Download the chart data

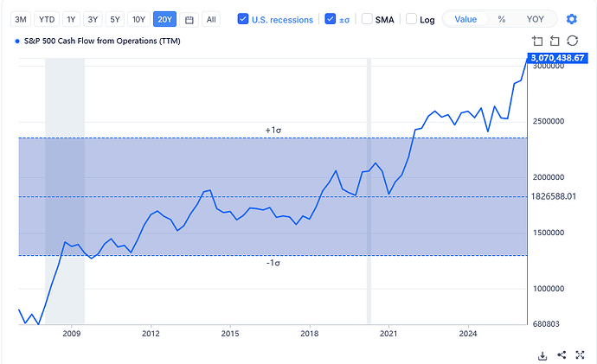tap(542, 355)
